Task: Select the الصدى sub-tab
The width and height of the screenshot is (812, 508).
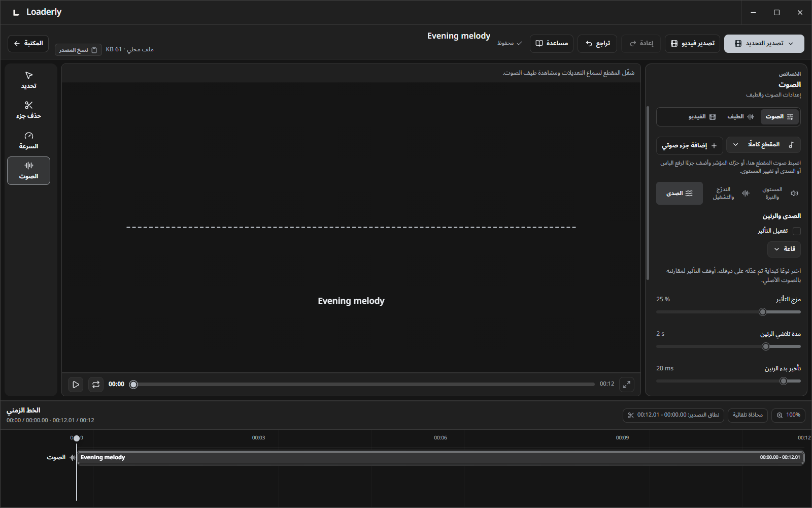Action: (x=680, y=194)
